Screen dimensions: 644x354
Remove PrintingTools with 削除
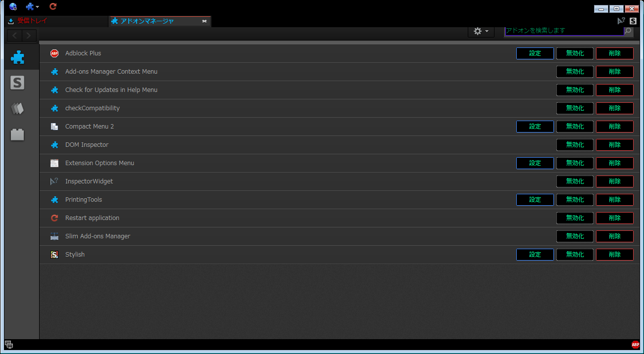point(615,200)
